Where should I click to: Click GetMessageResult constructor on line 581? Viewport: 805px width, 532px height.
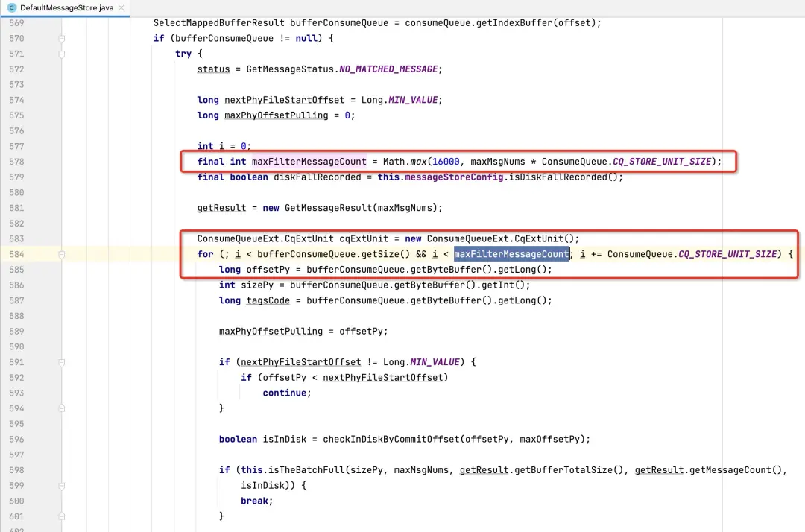pyautogui.click(x=329, y=208)
